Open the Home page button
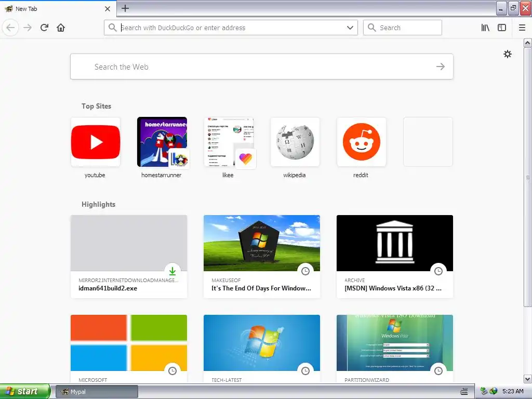This screenshot has width=532, height=399. [x=61, y=28]
